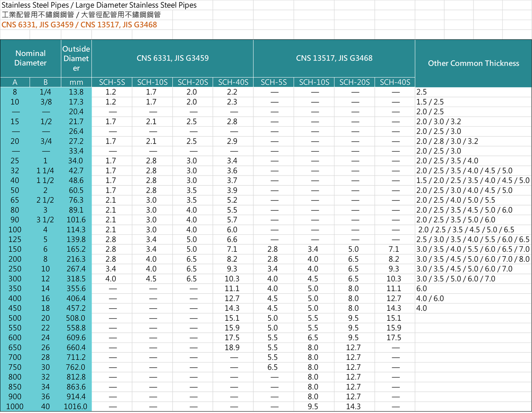Click thickness list '1.5 / 2.5'
This screenshot has height=413, width=532.
click(x=430, y=102)
